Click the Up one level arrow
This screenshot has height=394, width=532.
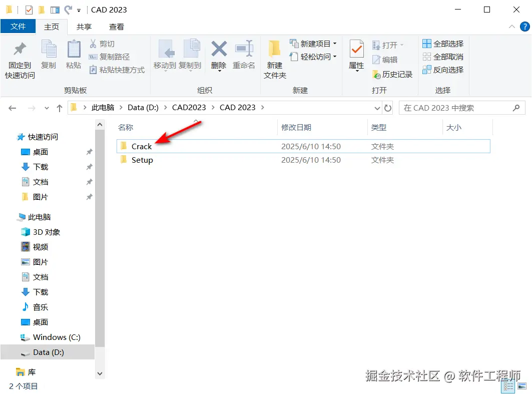[60, 108]
